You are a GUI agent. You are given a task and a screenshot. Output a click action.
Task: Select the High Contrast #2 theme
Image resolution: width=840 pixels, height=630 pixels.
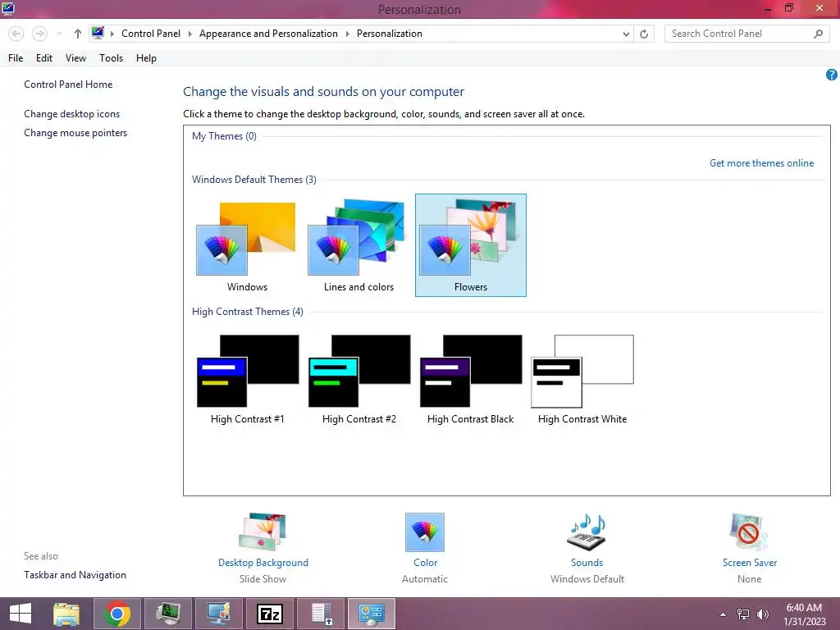coord(359,379)
